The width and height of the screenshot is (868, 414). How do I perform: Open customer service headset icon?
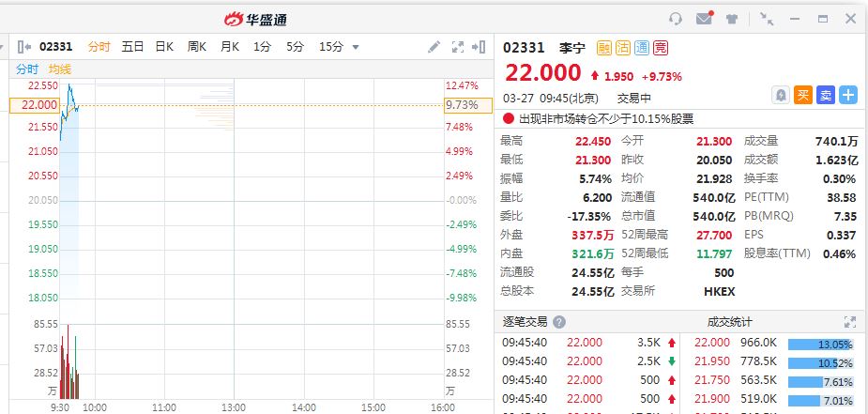point(676,18)
